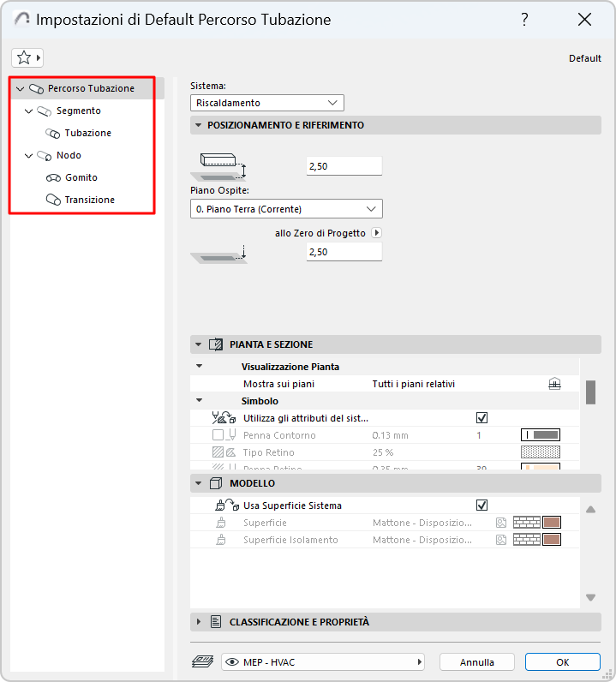Click the texture preview icon in Superficie Isolamento row
The width and height of the screenshot is (616, 682).
coord(501,540)
